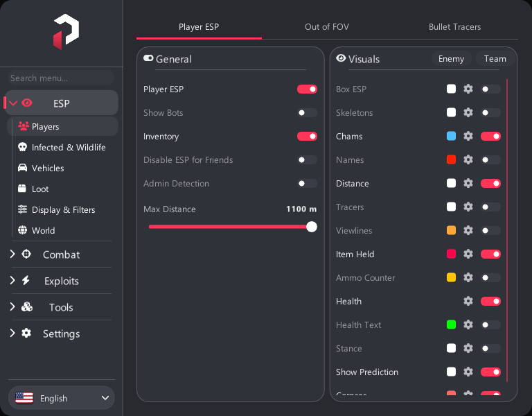The height and width of the screenshot is (416, 532).
Task: Click the Enemy button in Visuals
Action: pyautogui.click(x=451, y=59)
